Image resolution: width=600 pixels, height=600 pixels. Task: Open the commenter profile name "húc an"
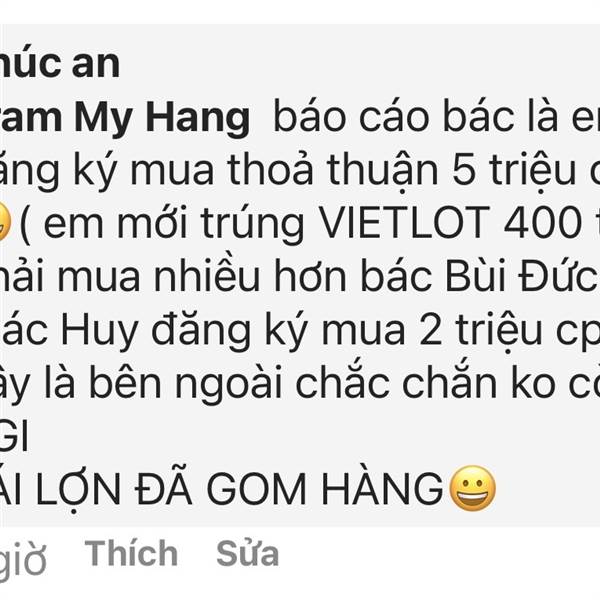pyautogui.click(x=60, y=64)
